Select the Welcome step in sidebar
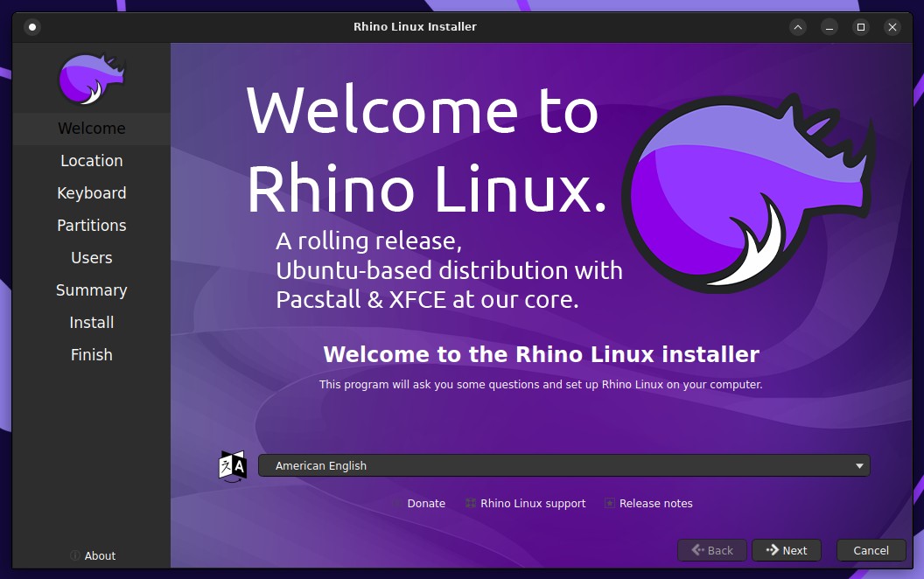Image resolution: width=924 pixels, height=579 pixels. coord(91,129)
